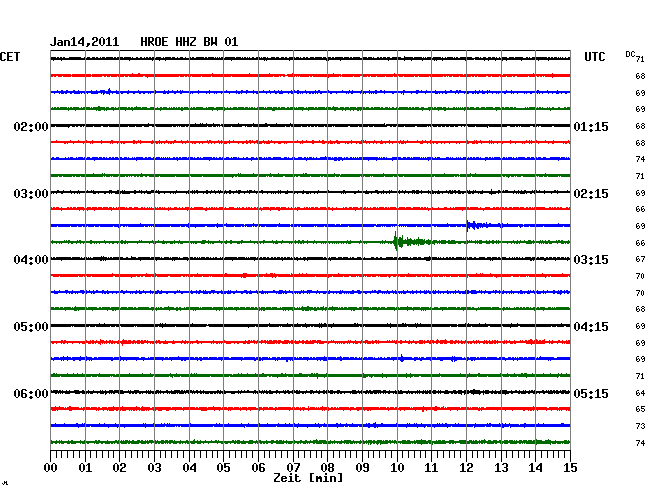The image size is (650, 494).
Task: Click the 06:00 CET time label
Action: (31, 393)
